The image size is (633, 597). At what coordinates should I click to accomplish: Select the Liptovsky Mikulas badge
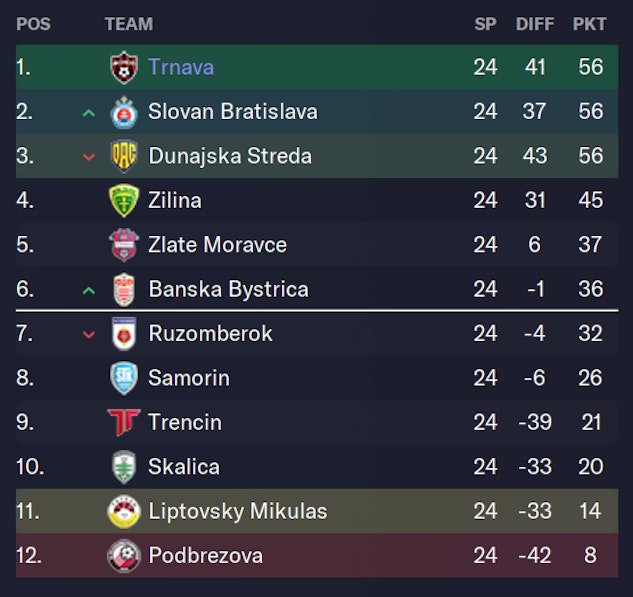click(x=123, y=511)
